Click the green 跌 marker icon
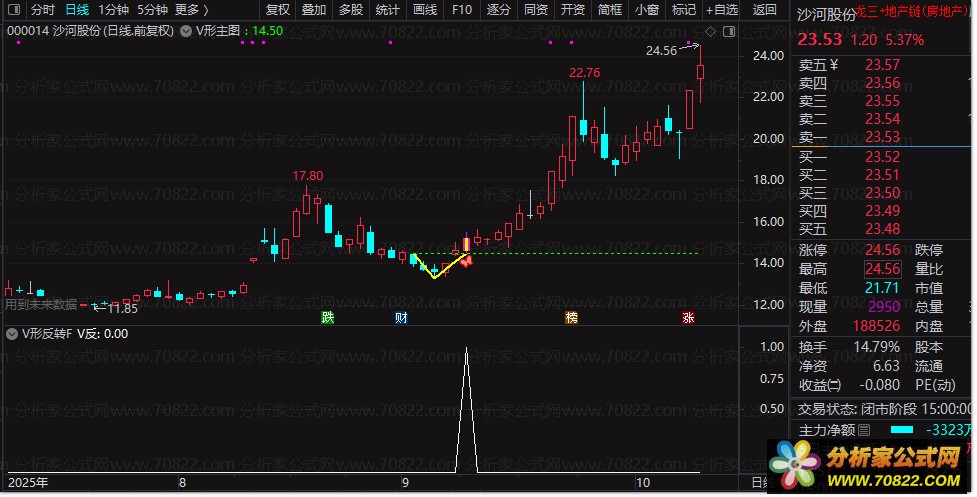This screenshot has width=977, height=497. (x=328, y=317)
